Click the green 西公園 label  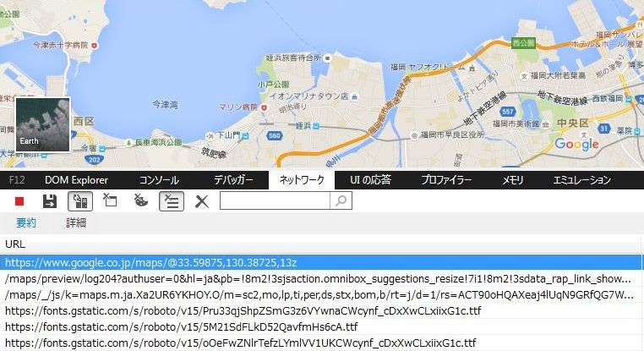point(524,43)
